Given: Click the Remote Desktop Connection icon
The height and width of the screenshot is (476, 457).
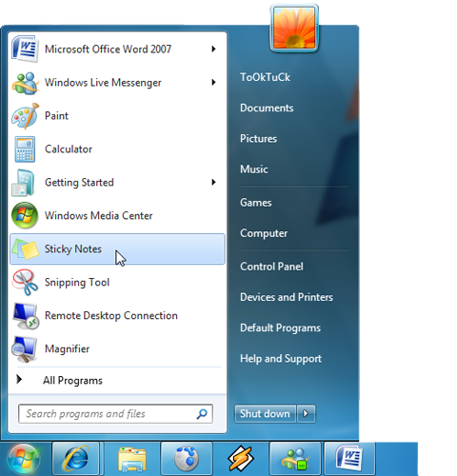Looking at the screenshot, I should coord(26,316).
